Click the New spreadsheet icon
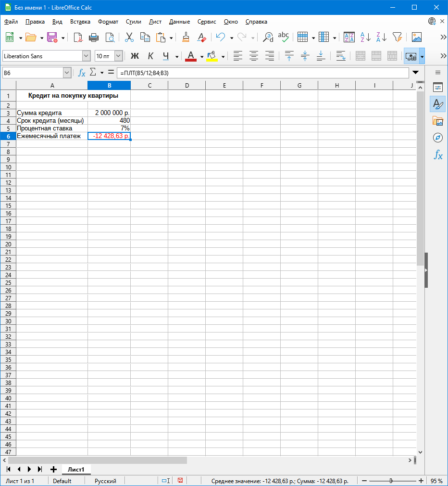This screenshot has width=448, height=486. tap(10, 38)
